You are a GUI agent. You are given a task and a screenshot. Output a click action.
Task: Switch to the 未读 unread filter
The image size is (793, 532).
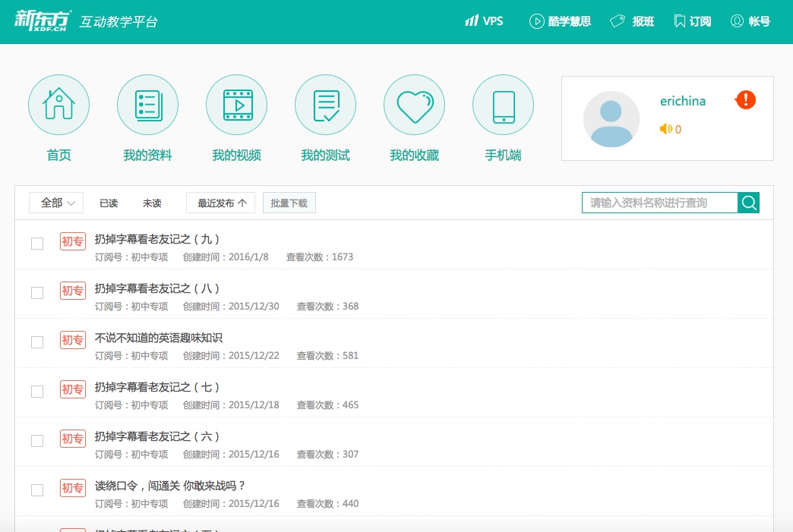[x=152, y=203]
